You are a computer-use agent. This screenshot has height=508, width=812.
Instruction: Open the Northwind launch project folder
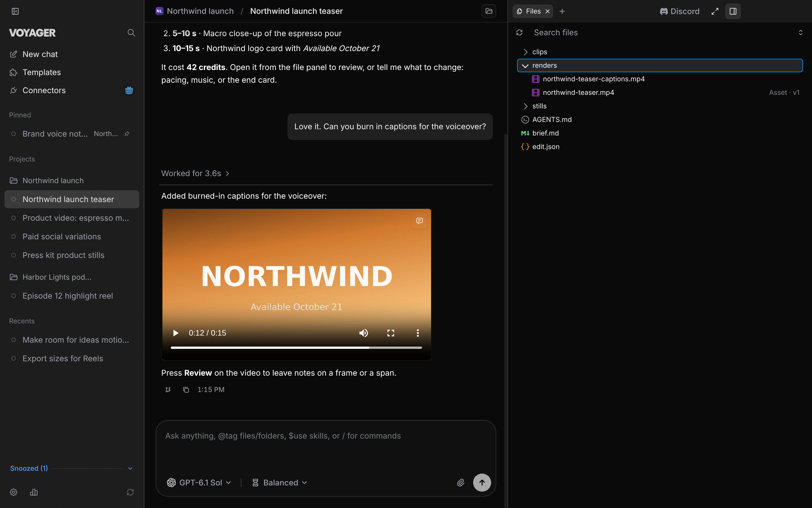pyautogui.click(x=72, y=180)
